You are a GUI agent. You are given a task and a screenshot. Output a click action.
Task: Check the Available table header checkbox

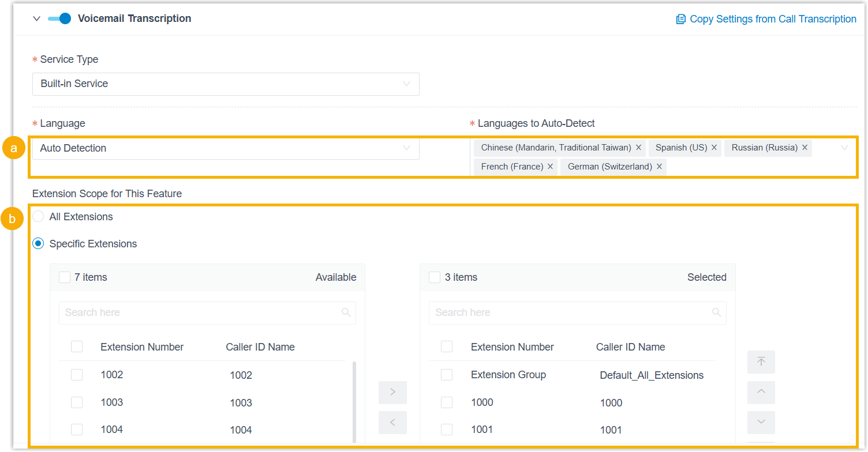pyautogui.click(x=77, y=347)
